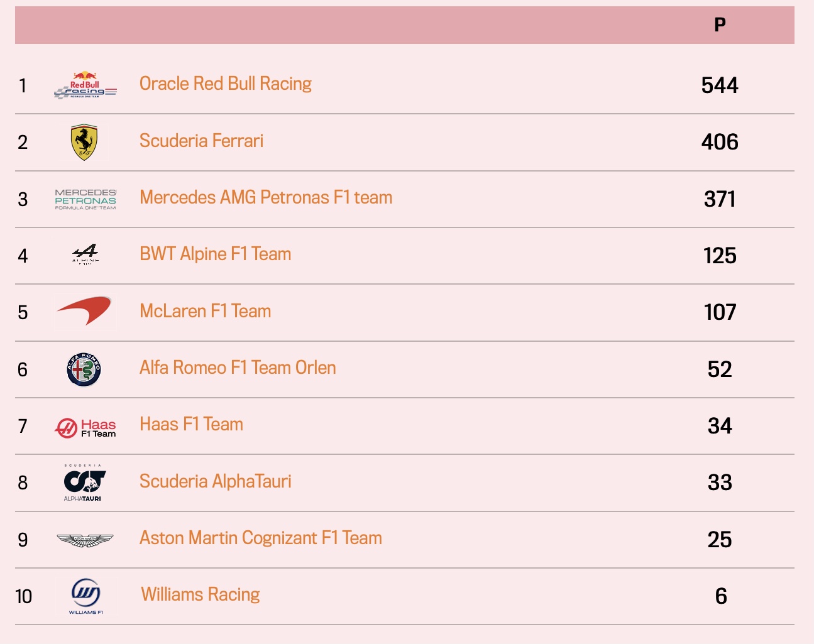
Task: Select the Alfa Romeo round badge
Action: [x=84, y=369]
